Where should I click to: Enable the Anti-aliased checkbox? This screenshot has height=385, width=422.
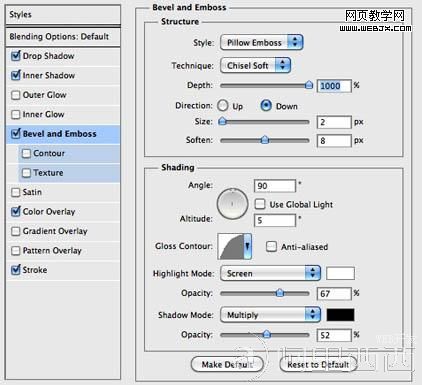click(271, 247)
